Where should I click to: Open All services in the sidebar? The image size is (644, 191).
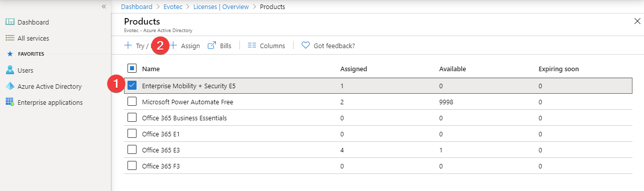pyautogui.click(x=33, y=38)
